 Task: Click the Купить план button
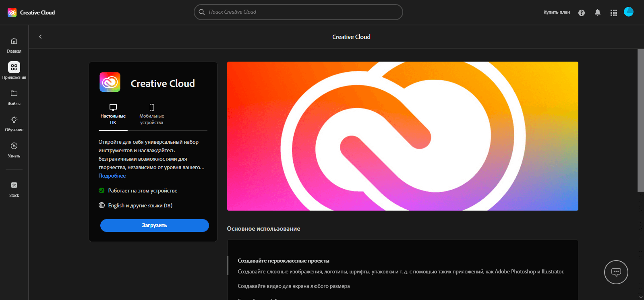click(x=556, y=12)
